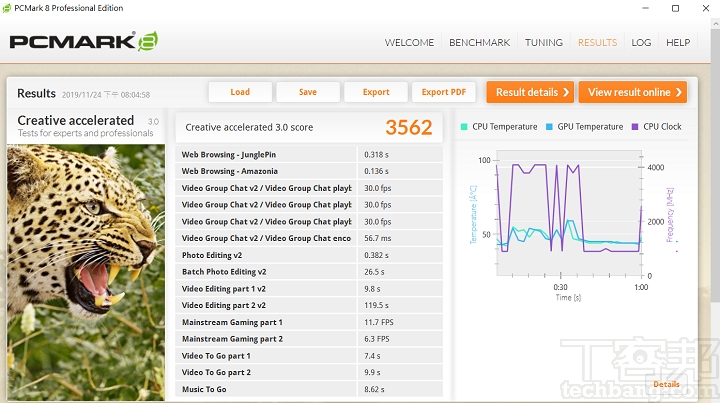Viewport: 720px width, 403px height.
Task: Select the Mainstream Gaming part 1 row
Action: (x=266, y=322)
